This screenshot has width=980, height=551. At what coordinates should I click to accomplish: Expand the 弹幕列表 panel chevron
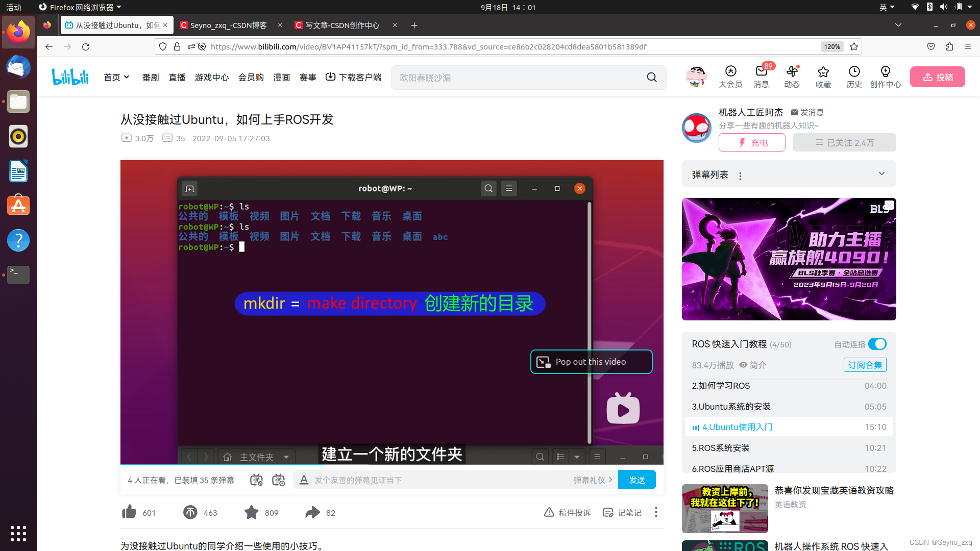pyautogui.click(x=881, y=174)
